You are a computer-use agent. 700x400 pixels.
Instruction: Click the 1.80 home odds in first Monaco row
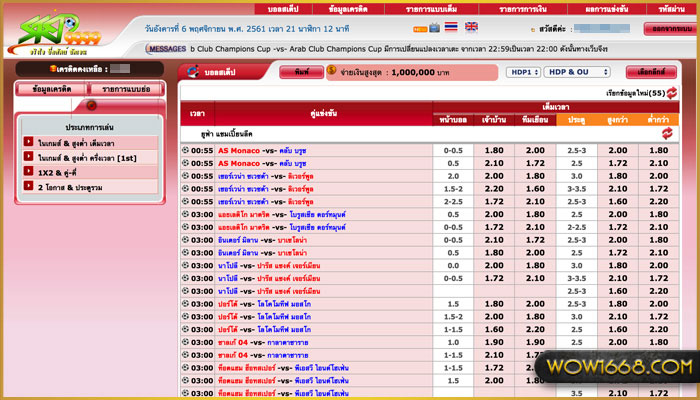tap(494, 150)
